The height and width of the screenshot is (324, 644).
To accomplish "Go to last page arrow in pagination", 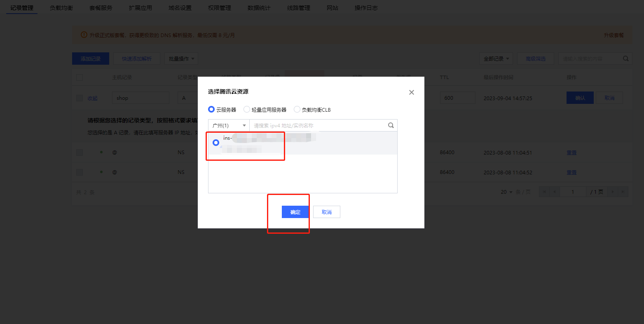I will [623, 192].
